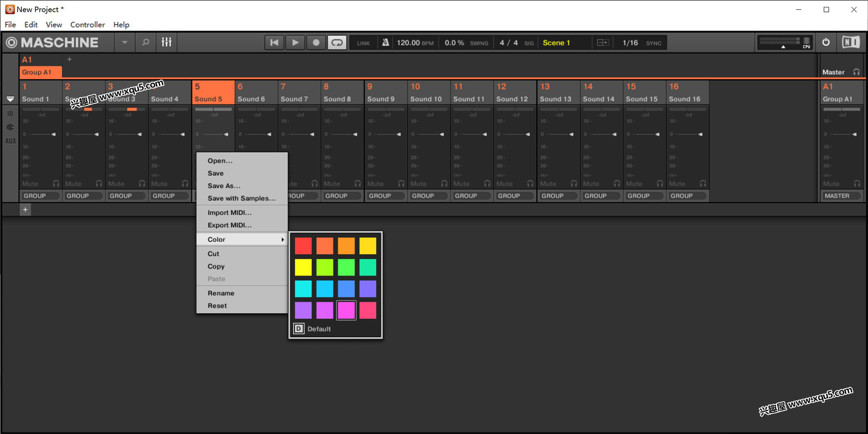Viewport: 868px width, 434px height.
Task: Open Sound 4 output GROUP dropdown
Action: pyautogui.click(x=169, y=196)
